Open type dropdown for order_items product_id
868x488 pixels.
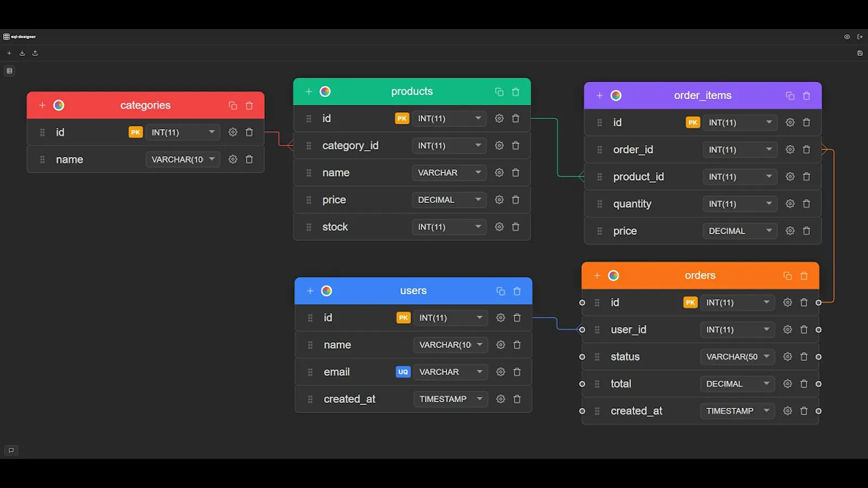740,177
